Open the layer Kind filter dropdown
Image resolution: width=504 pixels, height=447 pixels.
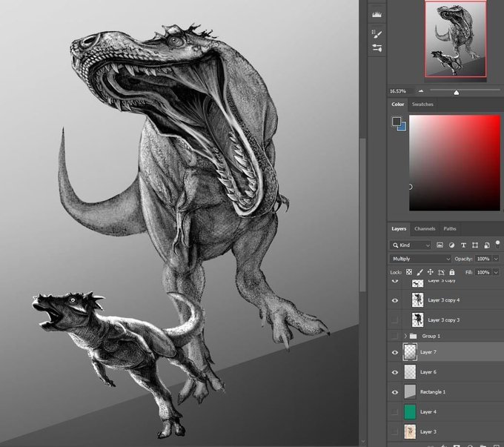pyautogui.click(x=411, y=245)
